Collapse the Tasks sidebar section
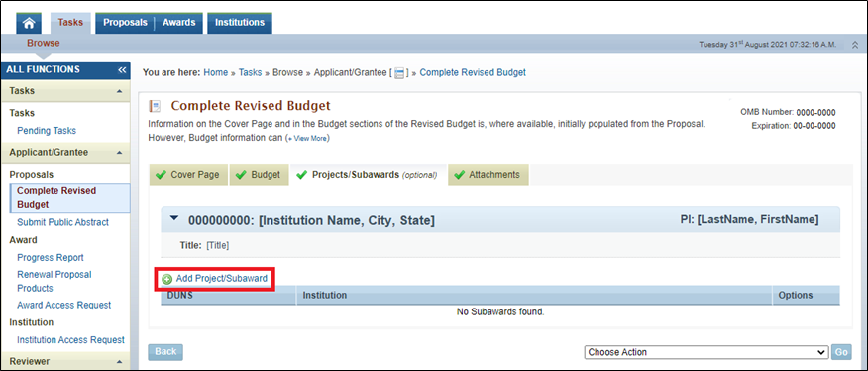Image resolution: width=868 pixels, height=371 pixels. [120, 91]
